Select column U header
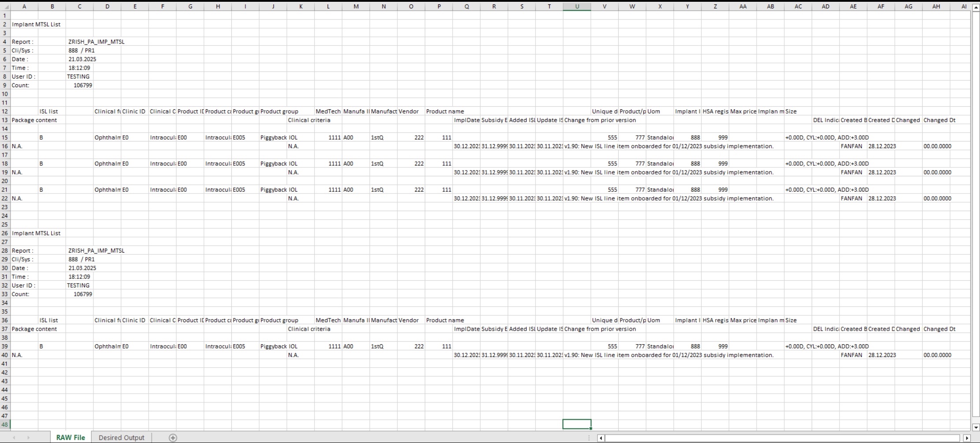This screenshot has width=980, height=443. (x=577, y=7)
